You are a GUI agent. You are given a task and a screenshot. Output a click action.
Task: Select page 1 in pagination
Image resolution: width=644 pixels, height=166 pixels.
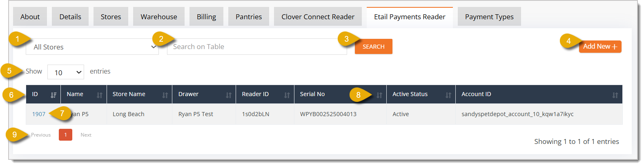coord(65,135)
